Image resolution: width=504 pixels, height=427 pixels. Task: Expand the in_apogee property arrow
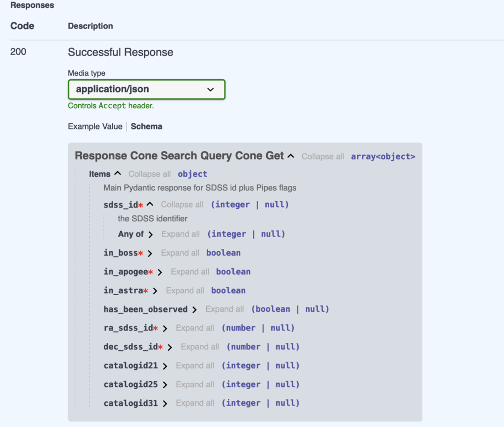160,272
